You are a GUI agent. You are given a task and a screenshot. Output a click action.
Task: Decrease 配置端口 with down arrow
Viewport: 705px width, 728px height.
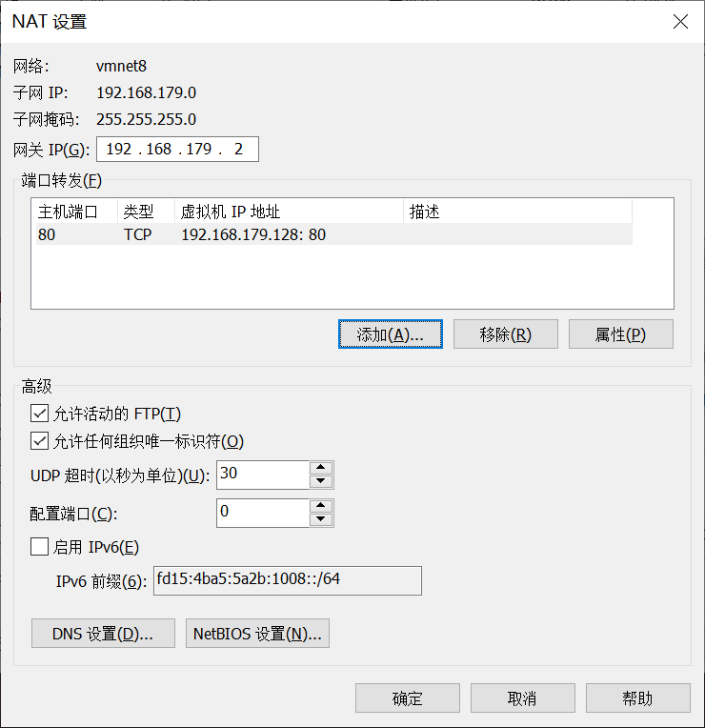pos(321,519)
